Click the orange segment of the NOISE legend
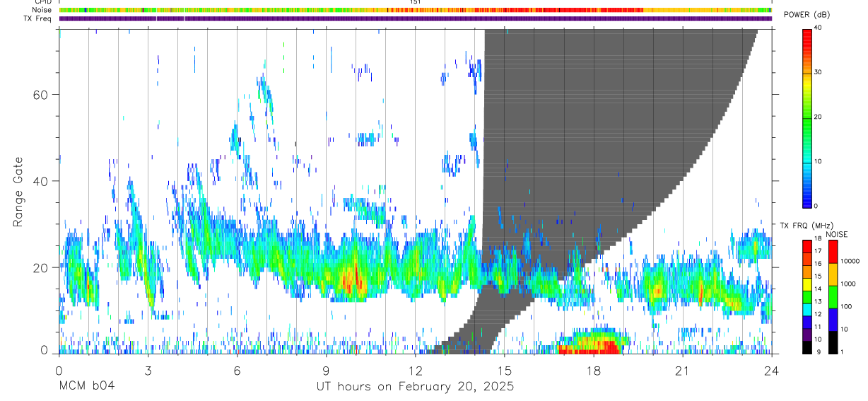868x401 pixels. click(x=833, y=274)
